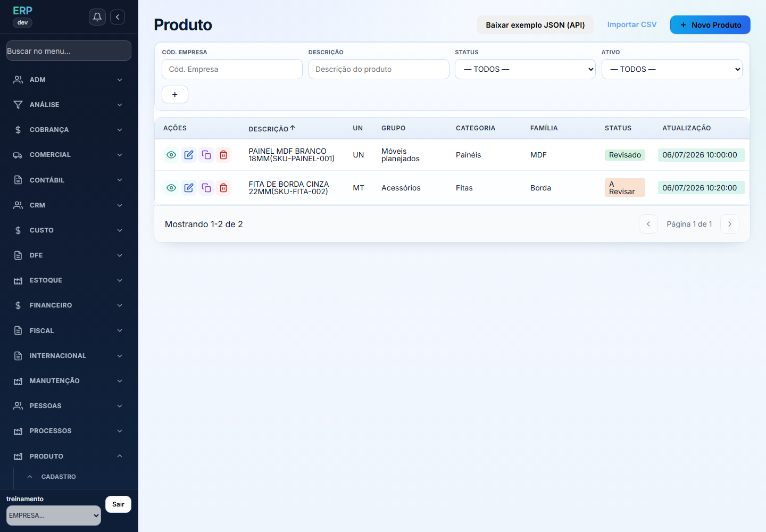Click the DFE document icon
This screenshot has height=532, width=766.
click(18, 255)
